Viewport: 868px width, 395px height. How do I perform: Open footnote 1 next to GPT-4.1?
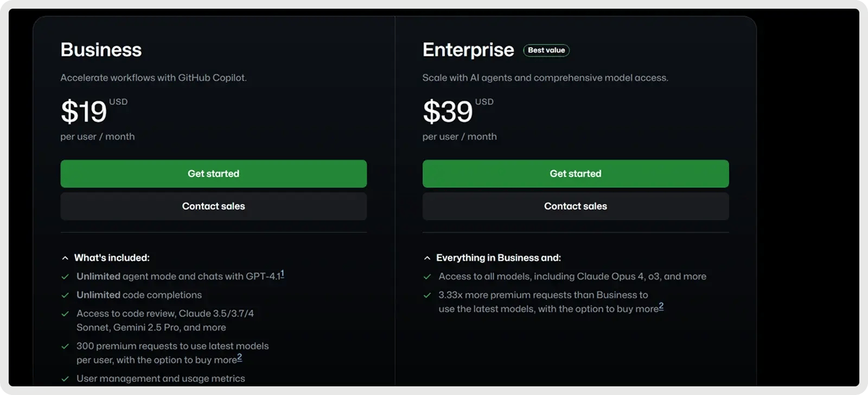(282, 275)
